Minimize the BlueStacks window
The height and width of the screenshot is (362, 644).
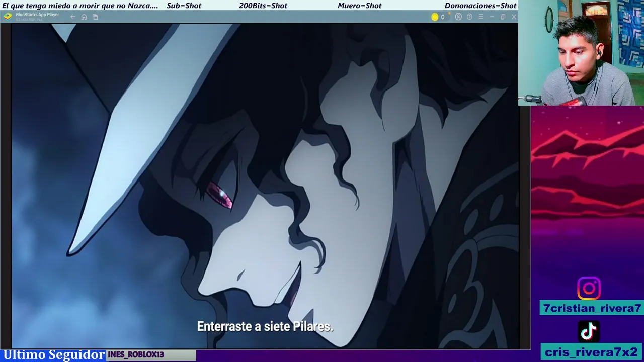(x=492, y=17)
